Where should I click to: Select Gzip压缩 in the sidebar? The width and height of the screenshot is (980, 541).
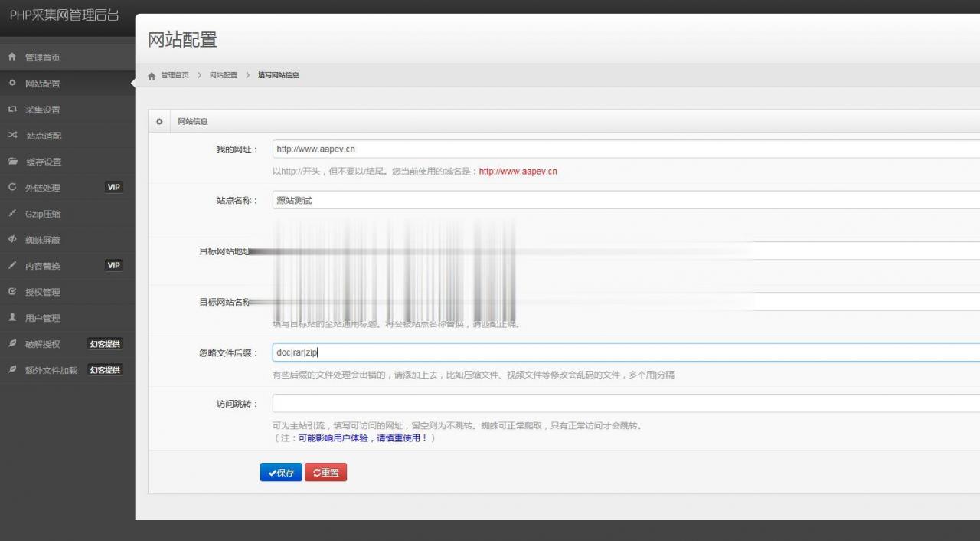(x=67, y=214)
